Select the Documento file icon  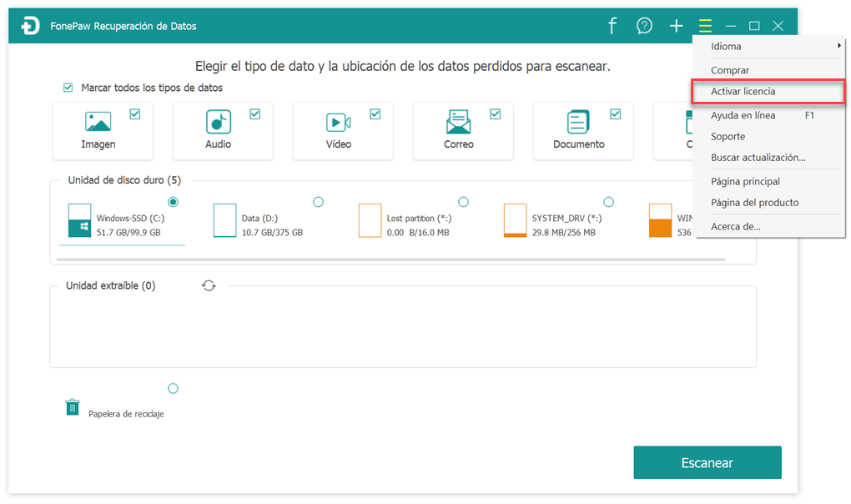578,122
